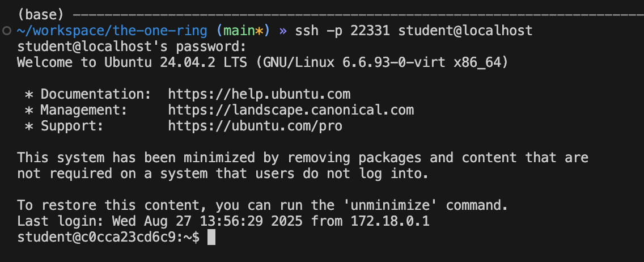Click the asterisk in the main branch indicator
The height and width of the screenshot is (262, 644).
[260, 30]
